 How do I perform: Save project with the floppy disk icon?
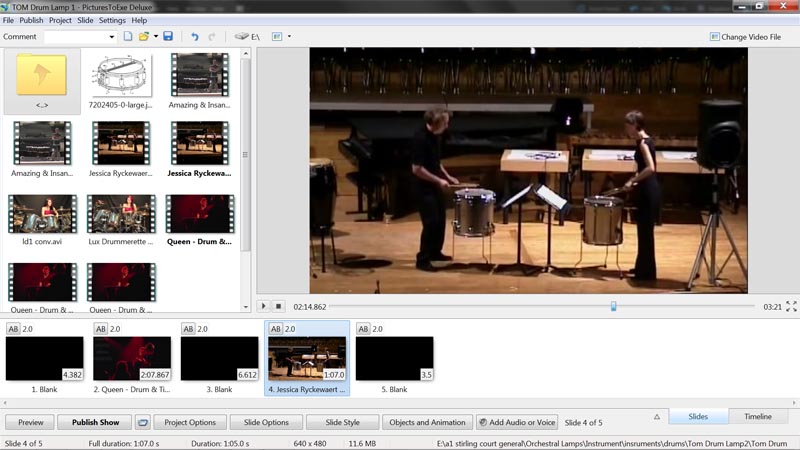coord(168,36)
